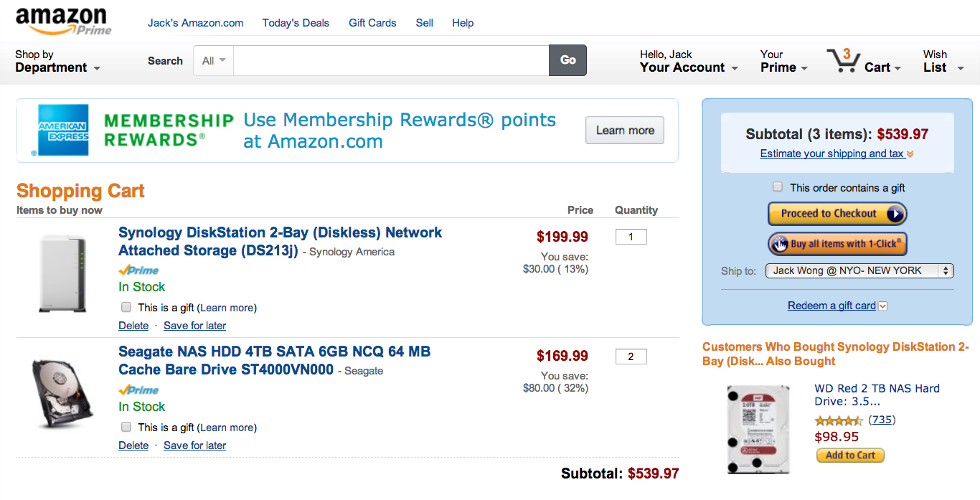Click the Prime badge under the Synology item
This screenshot has width=980, height=500.
[138, 270]
